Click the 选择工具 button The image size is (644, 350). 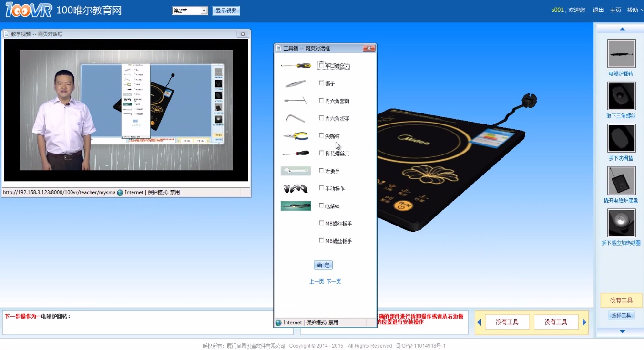pos(621,315)
